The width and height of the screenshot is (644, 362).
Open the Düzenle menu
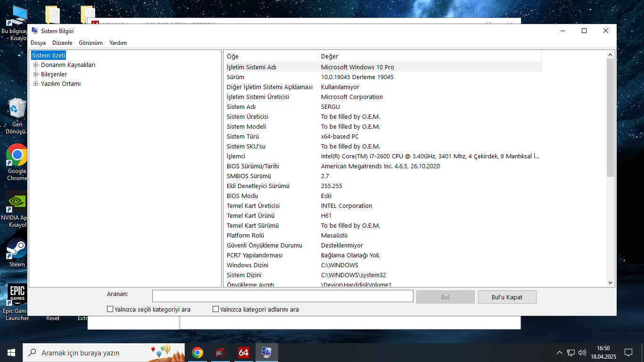coord(62,43)
